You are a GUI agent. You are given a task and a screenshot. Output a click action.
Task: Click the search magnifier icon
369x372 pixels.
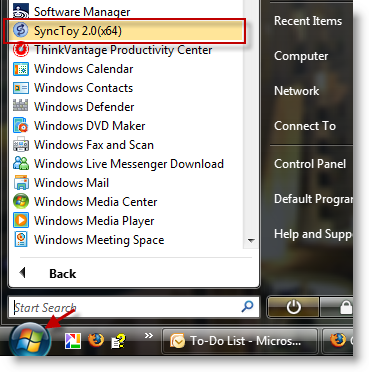click(247, 306)
